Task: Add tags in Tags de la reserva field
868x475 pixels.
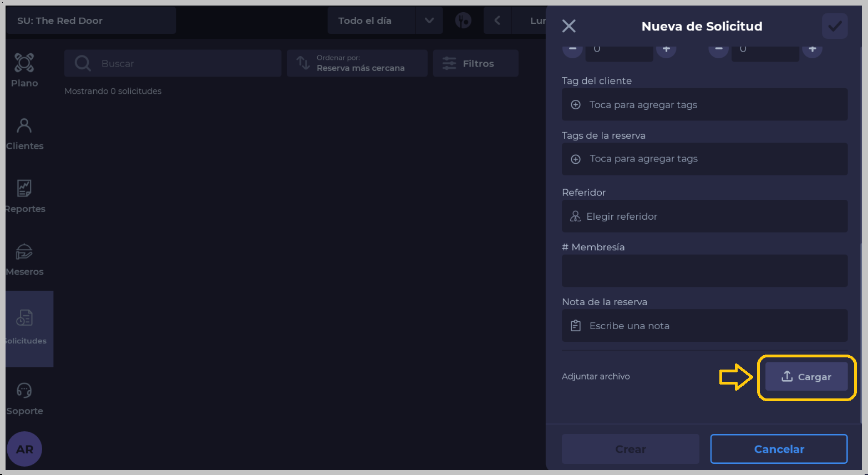Action: 704,159
